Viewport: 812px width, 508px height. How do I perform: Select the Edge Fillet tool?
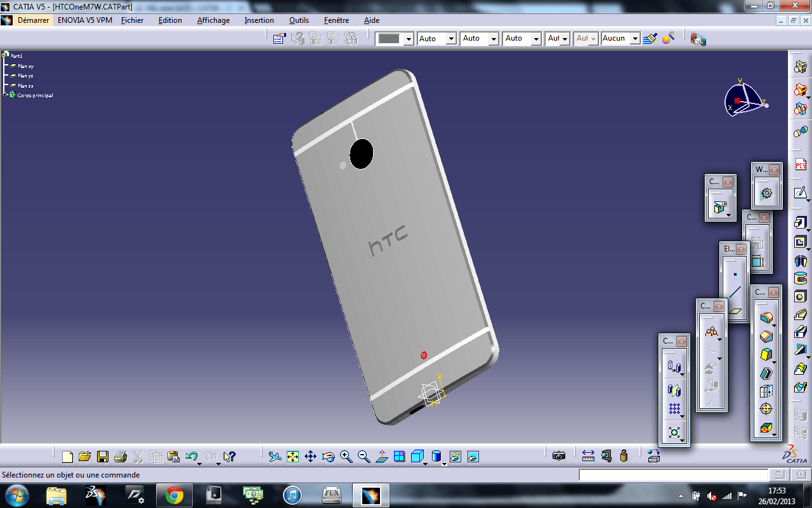(766, 318)
